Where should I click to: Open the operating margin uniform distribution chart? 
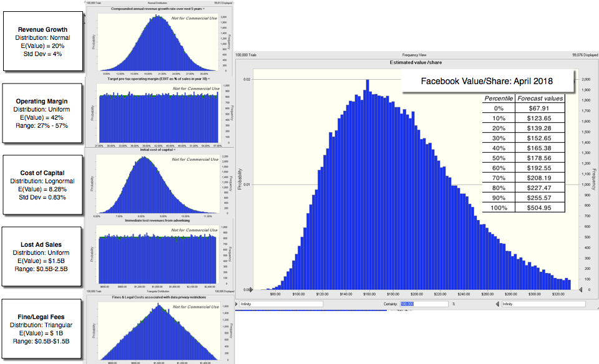pos(158,114)
